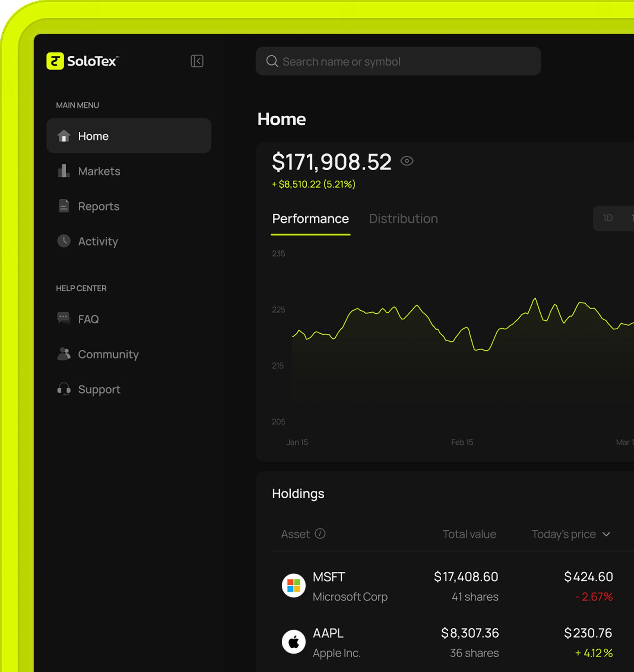The width and height of the screenshot is (634, 672).
Task: Click the Community people icon
Action: 64,354
